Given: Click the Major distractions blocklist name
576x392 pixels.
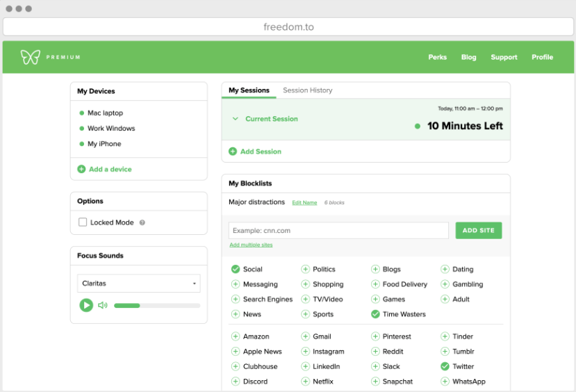Looking at the screenshot, I should click(x=256, y=202).
